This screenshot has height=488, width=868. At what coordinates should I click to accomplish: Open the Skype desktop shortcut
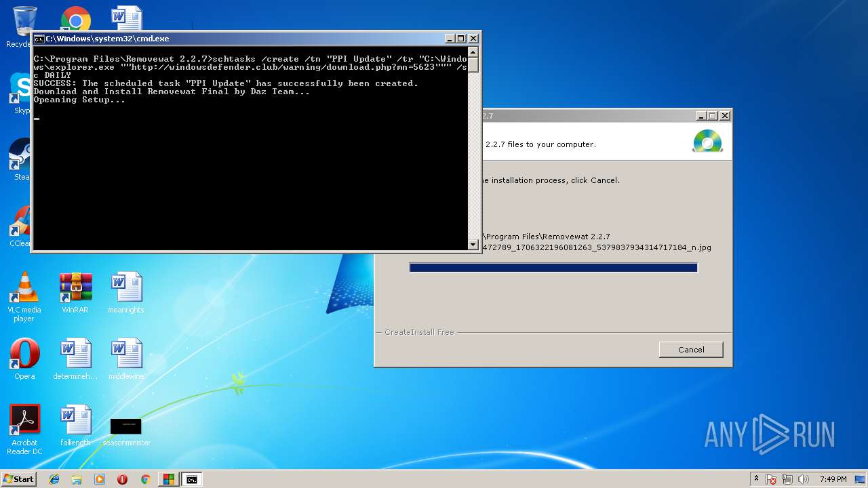point(20,95)
